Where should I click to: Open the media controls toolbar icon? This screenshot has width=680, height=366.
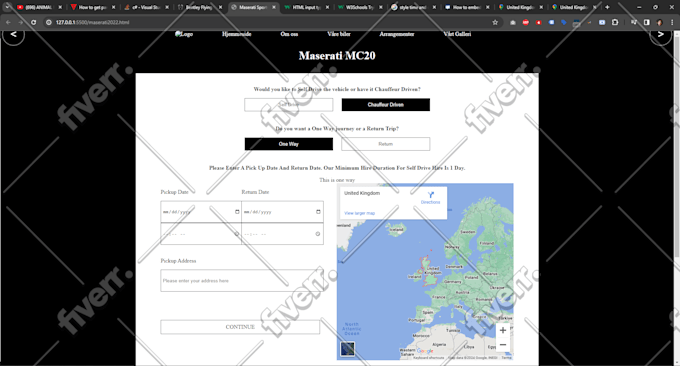point(634,22)
